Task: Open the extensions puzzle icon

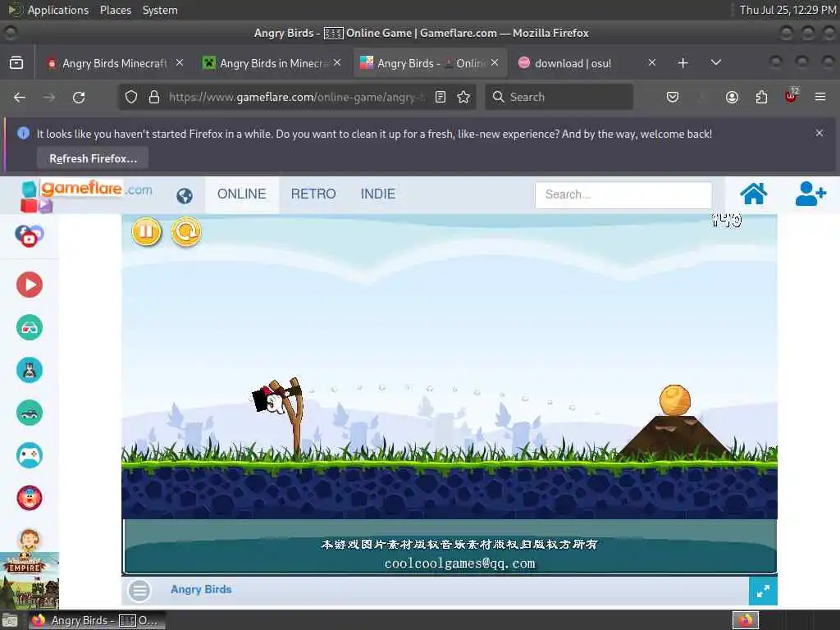Action: [761, 97]
